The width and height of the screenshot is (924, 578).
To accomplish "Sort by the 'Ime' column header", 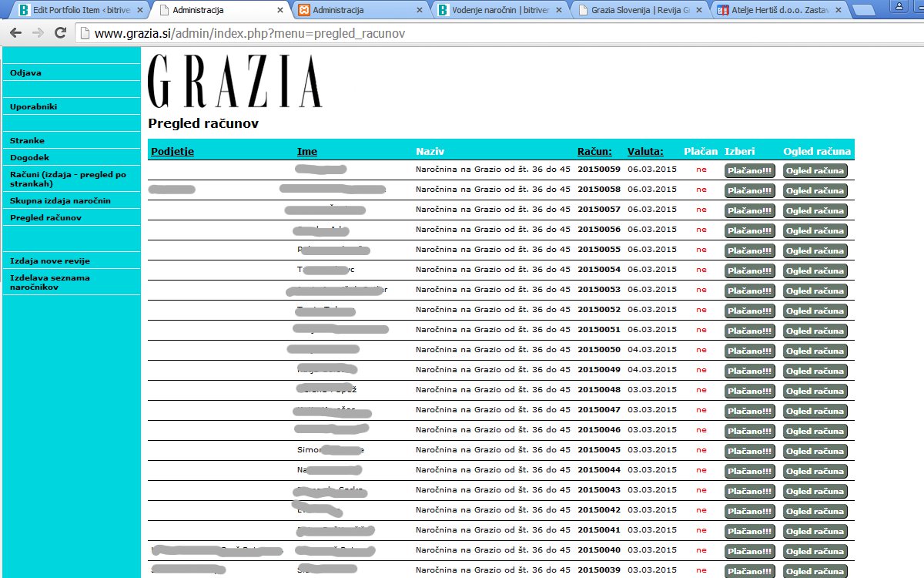I will [307, 152].
